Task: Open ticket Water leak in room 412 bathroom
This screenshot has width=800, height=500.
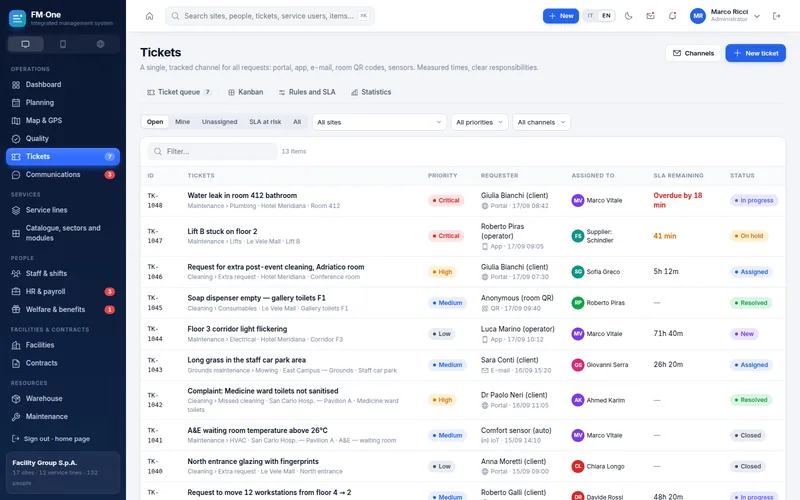Action: pos(242,195)
